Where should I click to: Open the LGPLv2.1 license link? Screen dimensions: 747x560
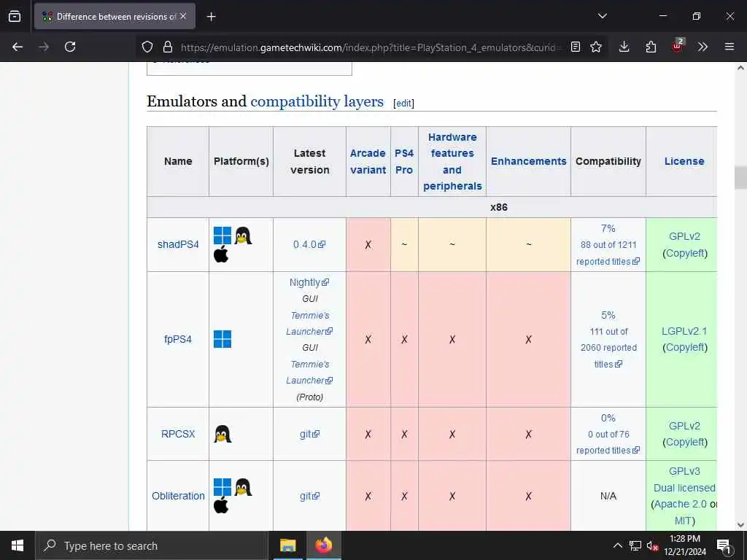(684, 331)
